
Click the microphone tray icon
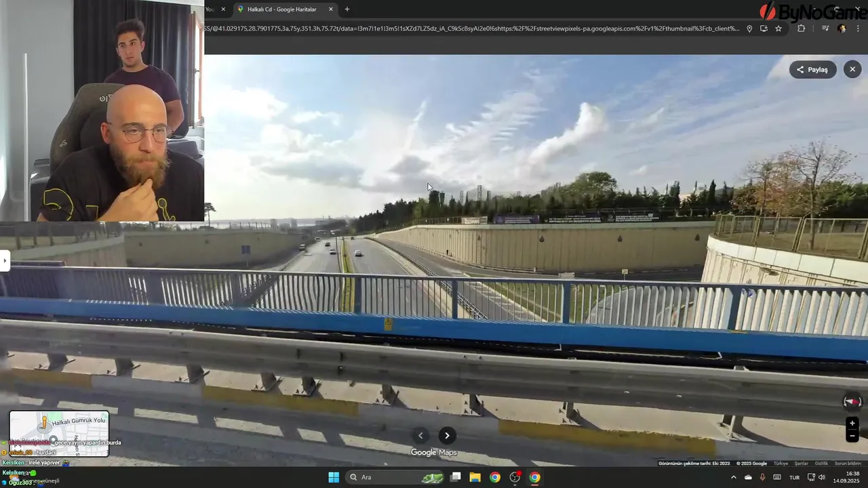pyautogui.click(x=763, y=477)
